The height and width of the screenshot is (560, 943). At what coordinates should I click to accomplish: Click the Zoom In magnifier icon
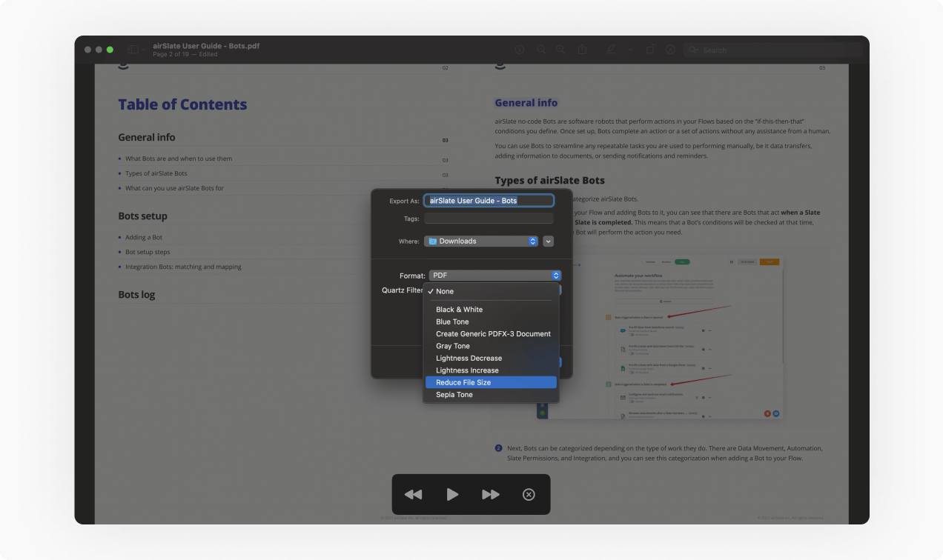[x=560, y=50]
